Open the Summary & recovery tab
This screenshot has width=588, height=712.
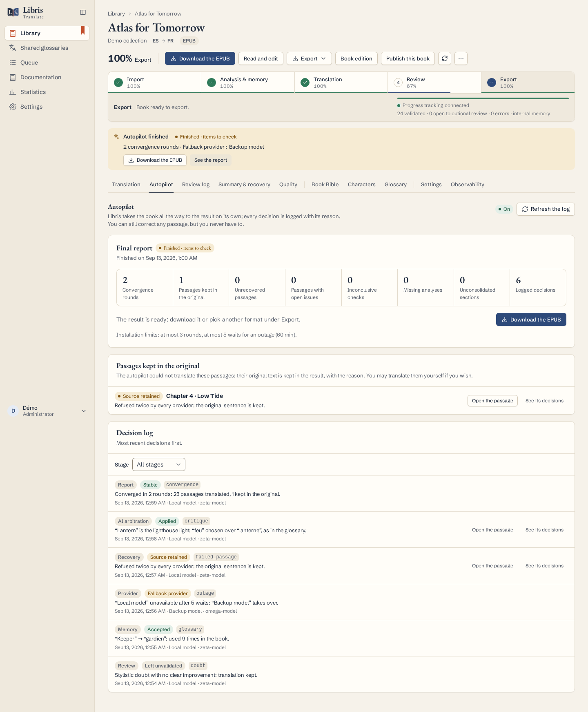pos(244,185)
